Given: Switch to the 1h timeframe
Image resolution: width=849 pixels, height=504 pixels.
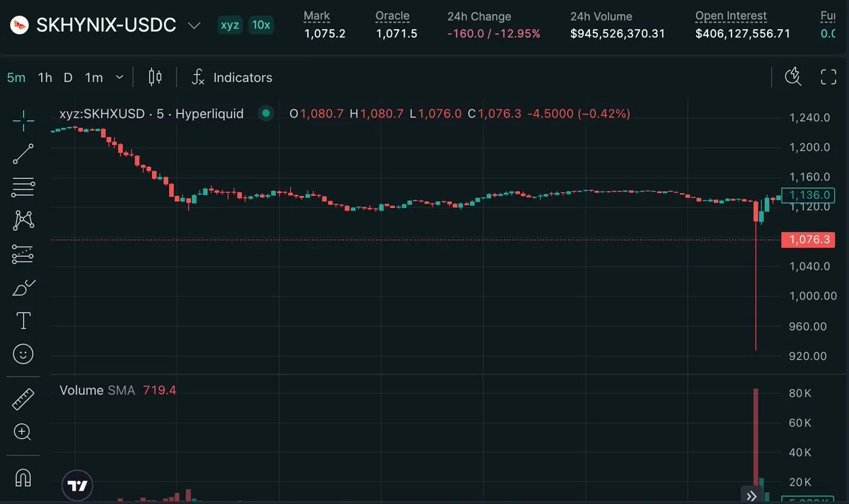Looking at the screenshot, I should coord(45,77).
